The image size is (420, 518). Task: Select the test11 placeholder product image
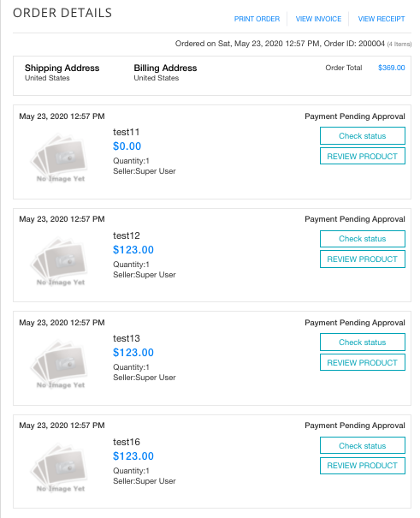click(61, 158)
